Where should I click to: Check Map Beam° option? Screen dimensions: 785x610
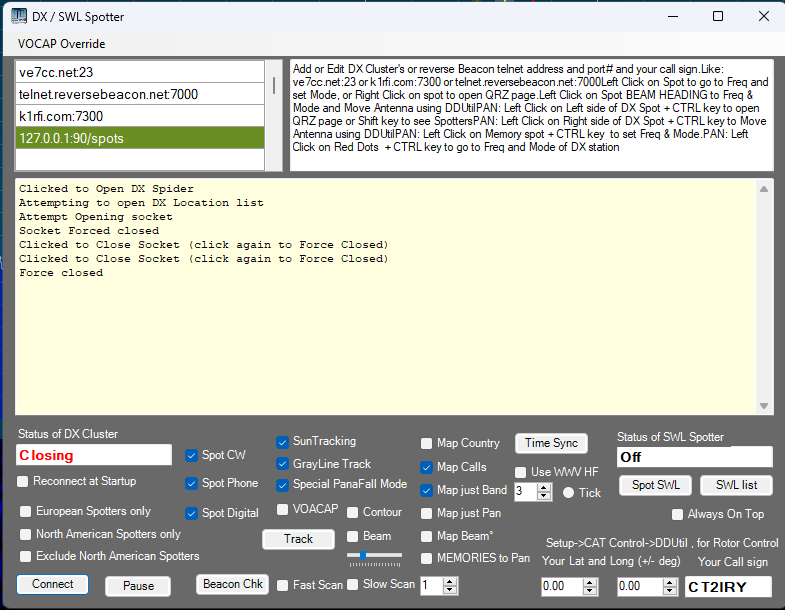(x=426, y=536)
